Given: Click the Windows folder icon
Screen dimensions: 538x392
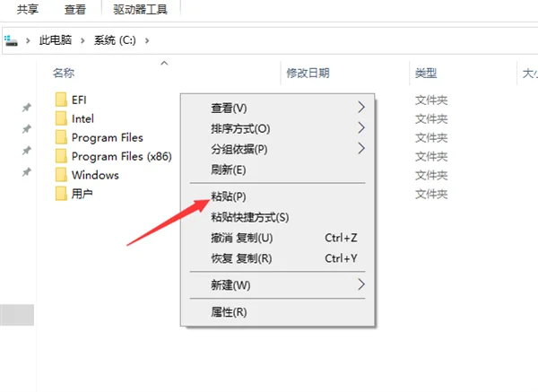Looking at the screenshot, I should (x=61, y=175).
